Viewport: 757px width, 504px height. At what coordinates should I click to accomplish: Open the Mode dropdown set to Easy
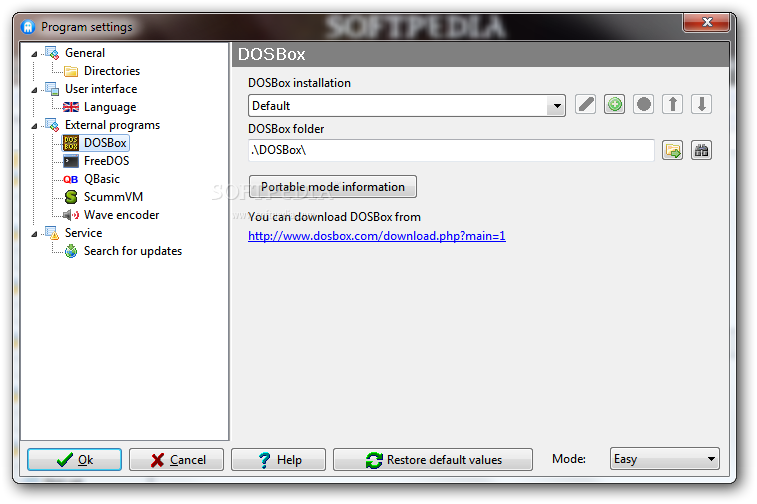[664, 459]
